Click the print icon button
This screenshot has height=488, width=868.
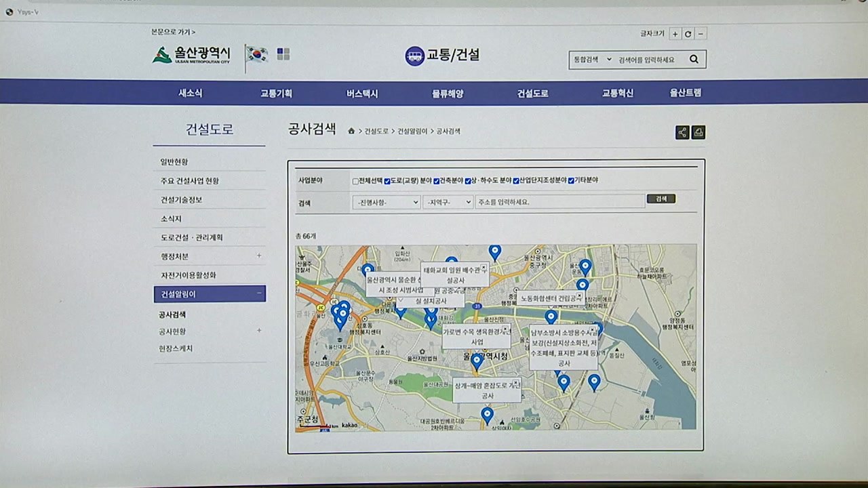pyautogui.click(x=698, y=132)
